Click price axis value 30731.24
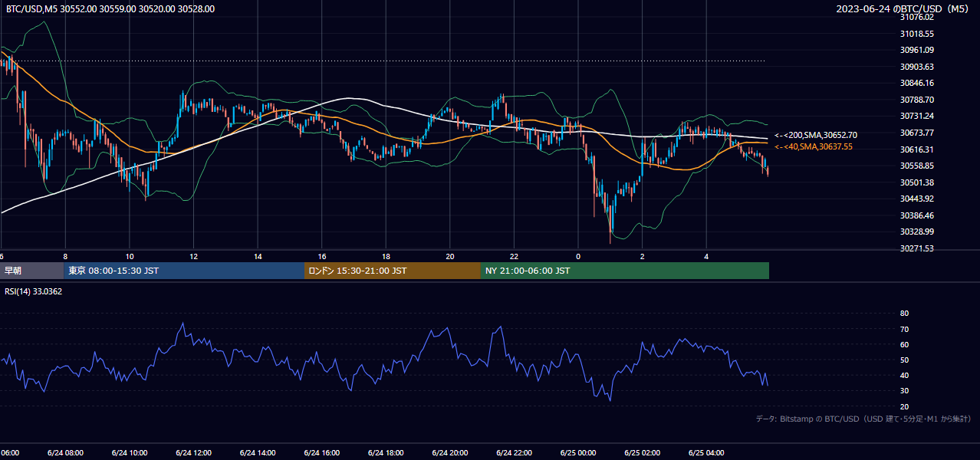The width and height of the screenshot is (980, 460). (x=916, y=116)
